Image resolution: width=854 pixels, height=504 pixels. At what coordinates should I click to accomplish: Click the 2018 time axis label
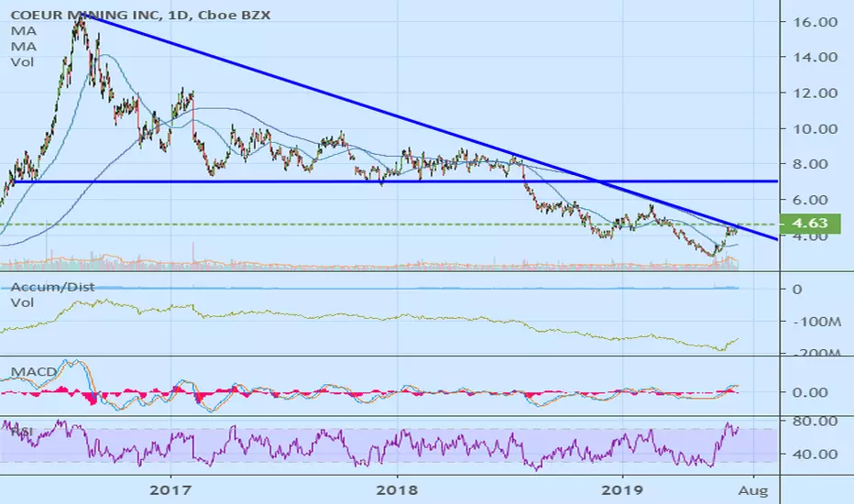pyautogui.click(x=397, y=490)
